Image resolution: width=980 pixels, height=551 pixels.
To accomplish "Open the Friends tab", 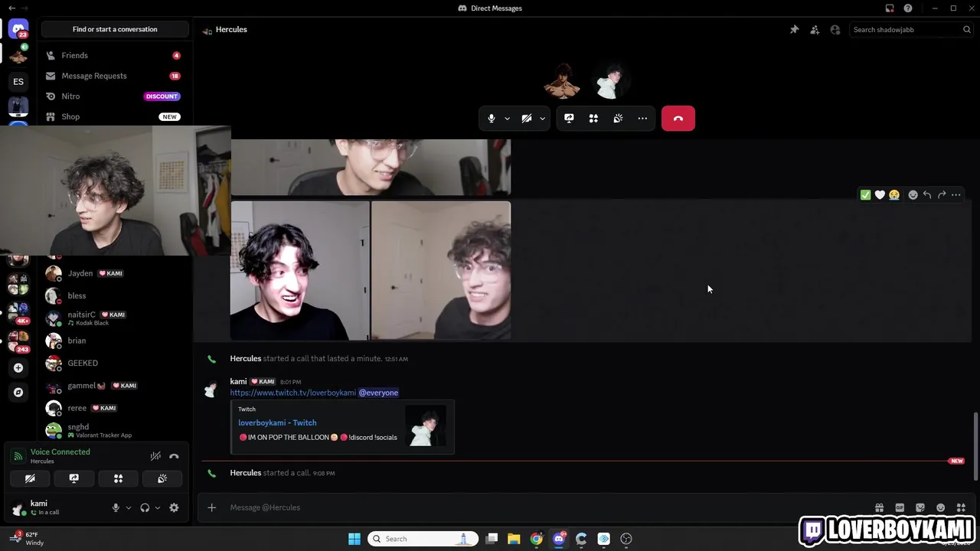I will pos(115,56).
